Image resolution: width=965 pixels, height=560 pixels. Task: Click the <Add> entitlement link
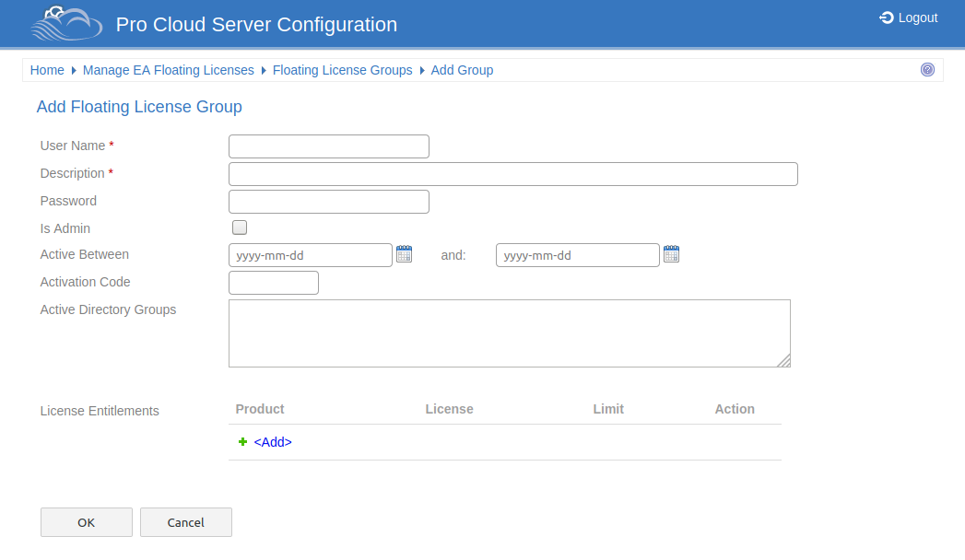click(273, 442)
